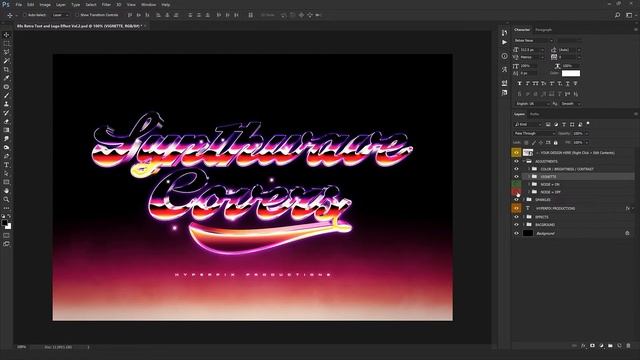Select the Crop tool
640x360 pixels.
click(x=7, y=69)
